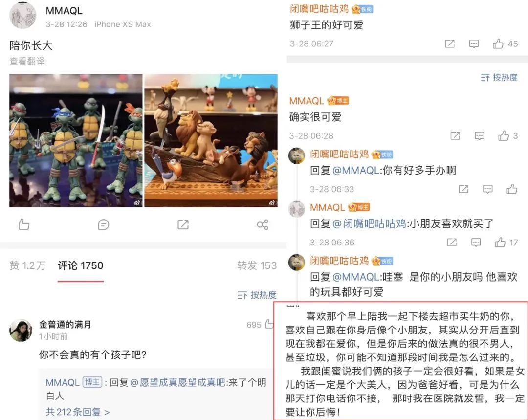Tap the share icon under the post
528x420 pixels.
tap(263, 224)
